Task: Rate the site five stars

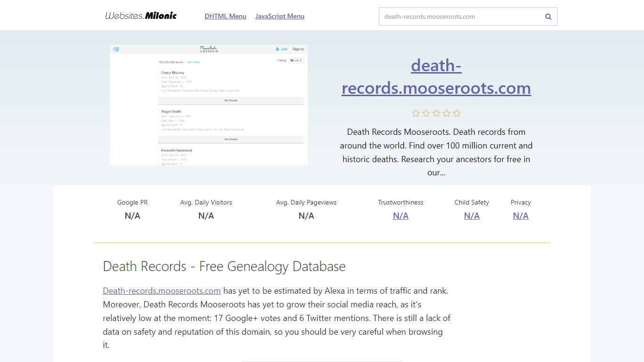Action: [457, 113]
